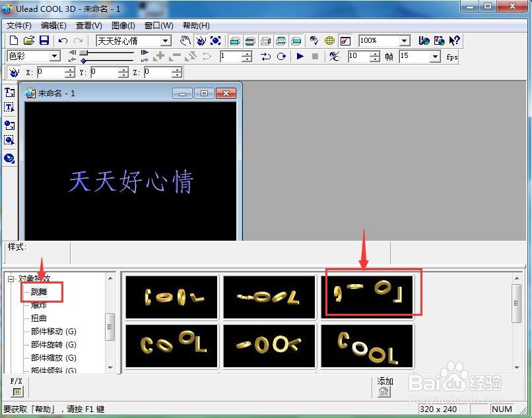Click the blue key frame diamond marker

[83, 61]
